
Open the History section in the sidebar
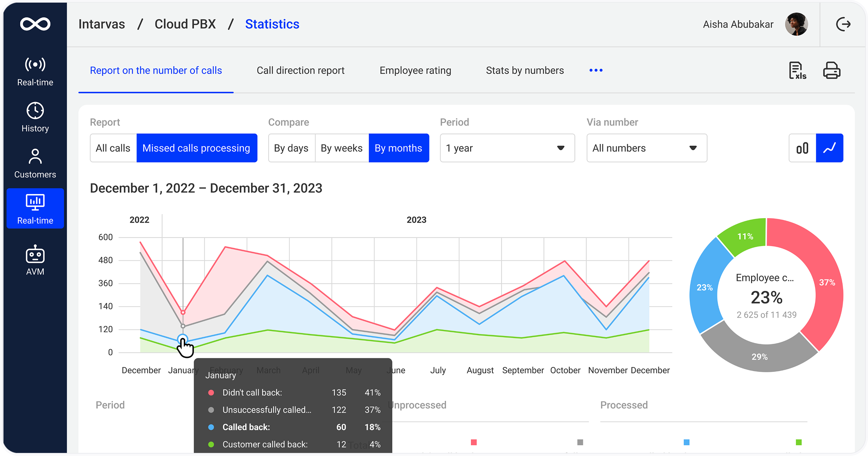(x=35, y=115)
